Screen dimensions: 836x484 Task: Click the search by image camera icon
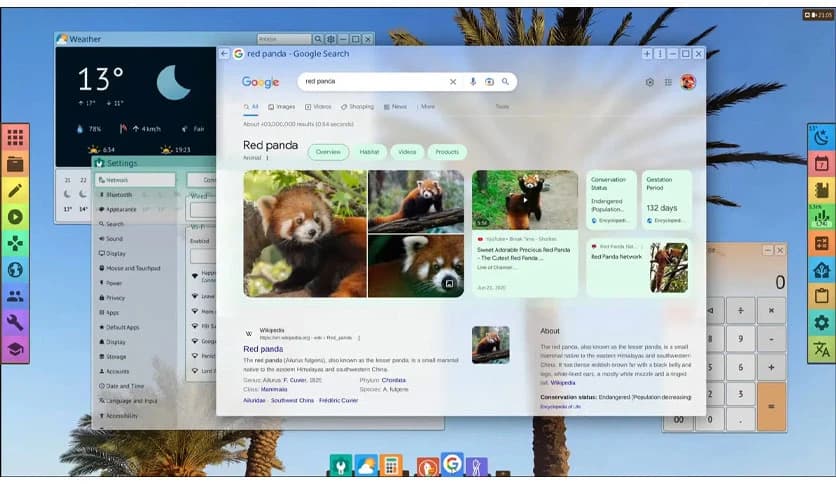(489, 82)
